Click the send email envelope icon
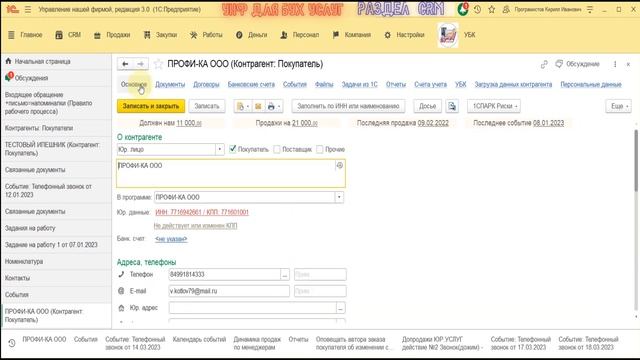Screen dimensions: 640x360 pos(258,106)
